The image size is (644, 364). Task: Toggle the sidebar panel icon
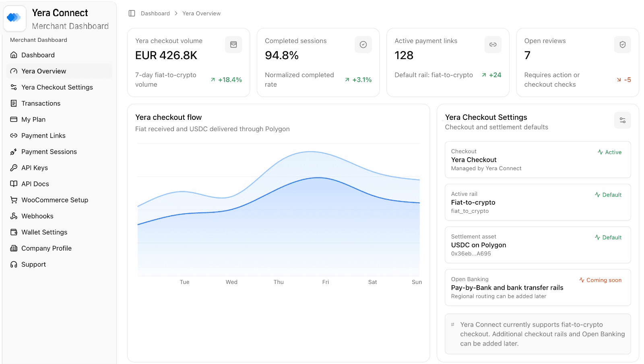click(132, 13)
